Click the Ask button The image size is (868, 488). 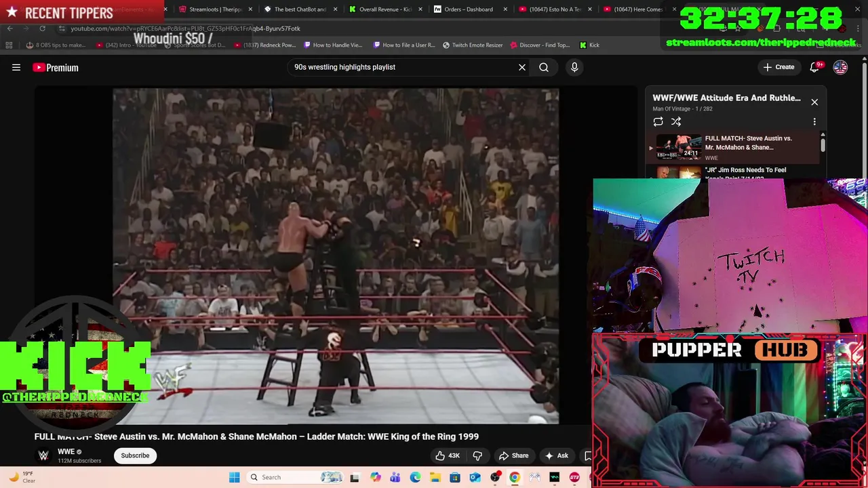pyautogui.click(x=556, y=455)
